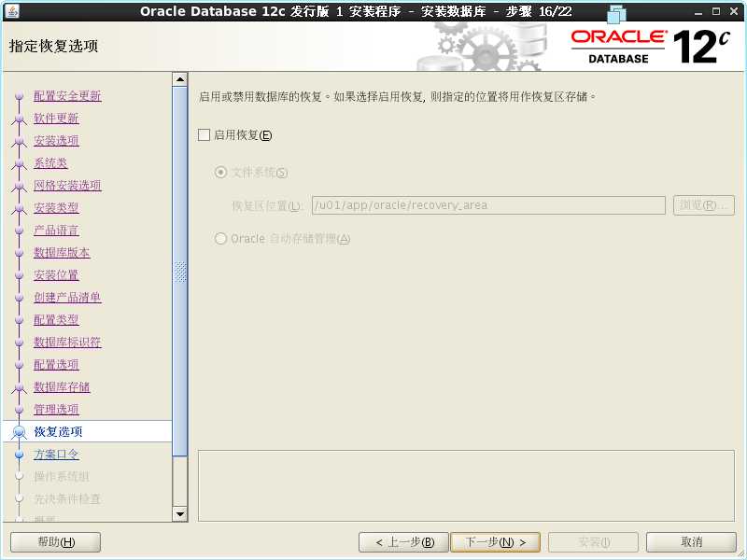
Task: Click step bullet icon beside 配置类型
Action: coord(19,320)
